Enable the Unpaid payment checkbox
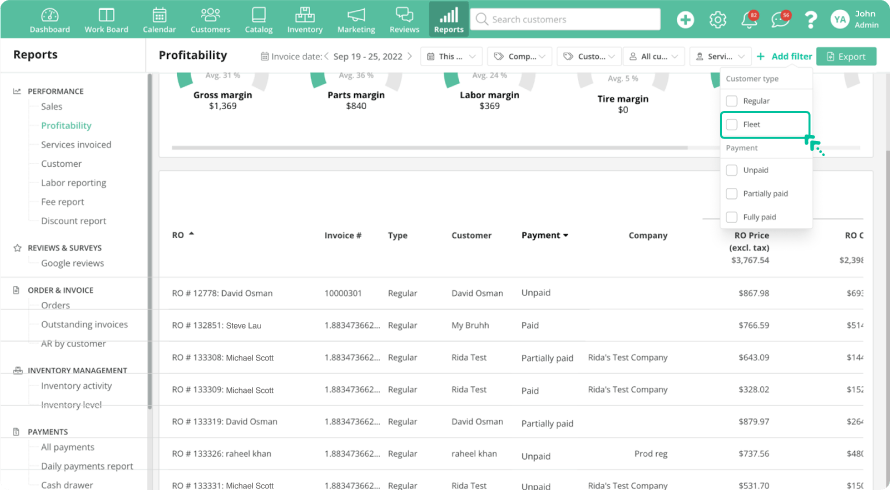The image size is (890, 490). (x=732, y=170)
